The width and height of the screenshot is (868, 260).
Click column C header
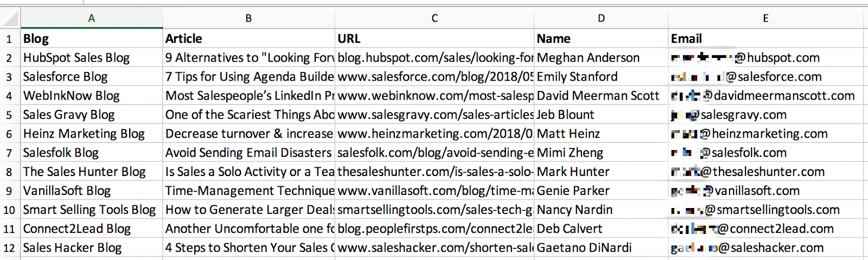[x=435, y=18]
